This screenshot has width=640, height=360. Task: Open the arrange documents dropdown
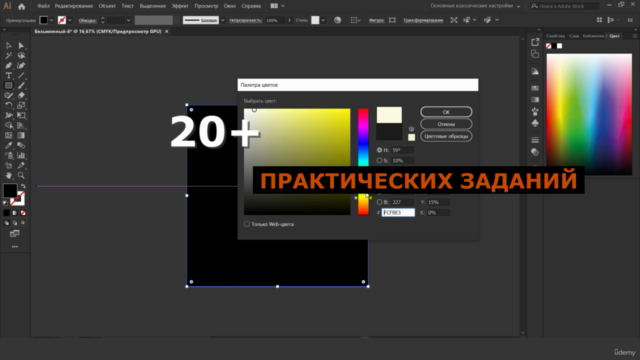coord(277,6)
